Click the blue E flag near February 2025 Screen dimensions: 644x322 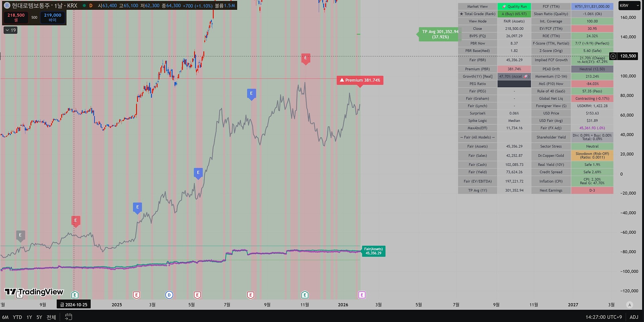138,208
